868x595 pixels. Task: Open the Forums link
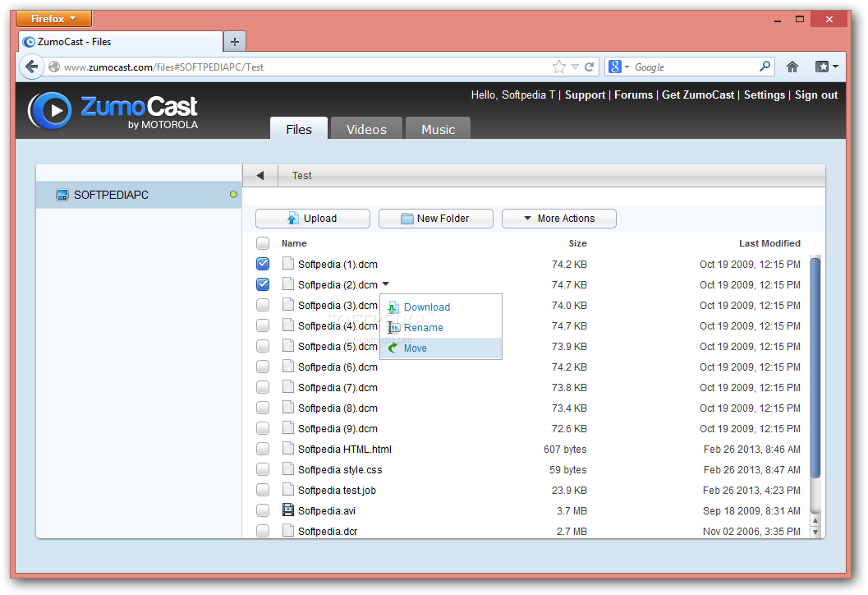(x=633, y=95)
